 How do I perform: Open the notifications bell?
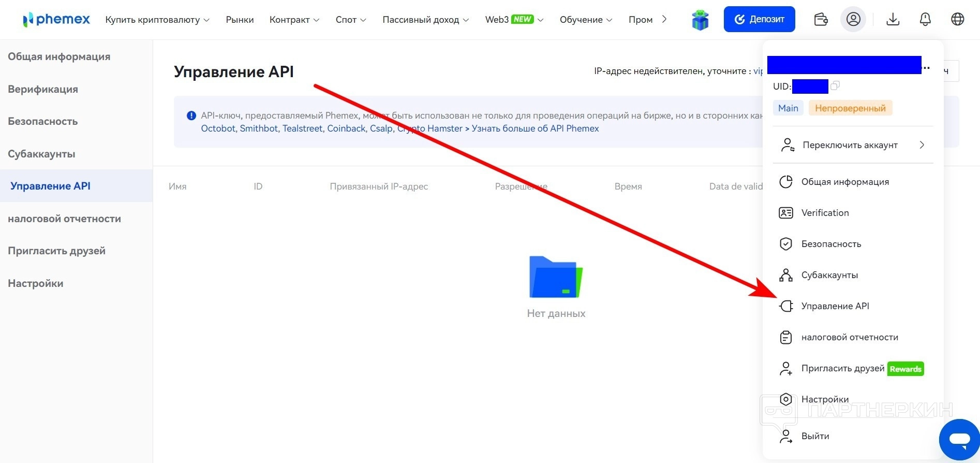pos(925,20)
